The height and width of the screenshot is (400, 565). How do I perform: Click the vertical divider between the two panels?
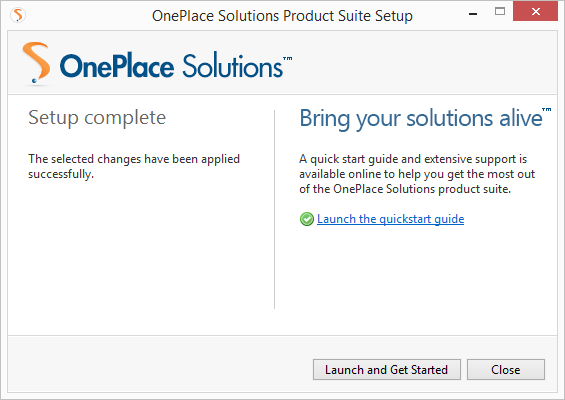point(275,209)
